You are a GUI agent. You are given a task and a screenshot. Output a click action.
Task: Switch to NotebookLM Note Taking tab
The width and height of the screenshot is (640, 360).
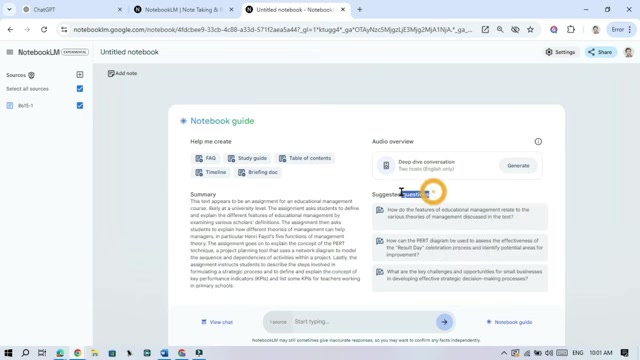coord(184,9)
